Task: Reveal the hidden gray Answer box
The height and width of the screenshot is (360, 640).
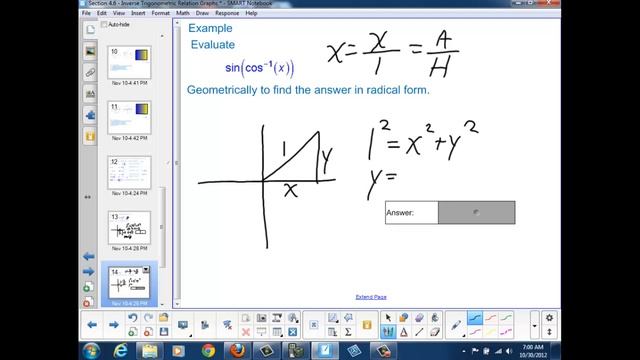Action: click(476, 212)
